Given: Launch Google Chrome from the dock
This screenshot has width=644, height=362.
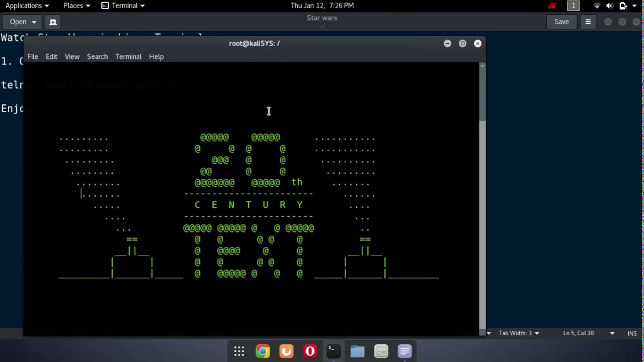Looking at the screenshot, I should 263,351.
